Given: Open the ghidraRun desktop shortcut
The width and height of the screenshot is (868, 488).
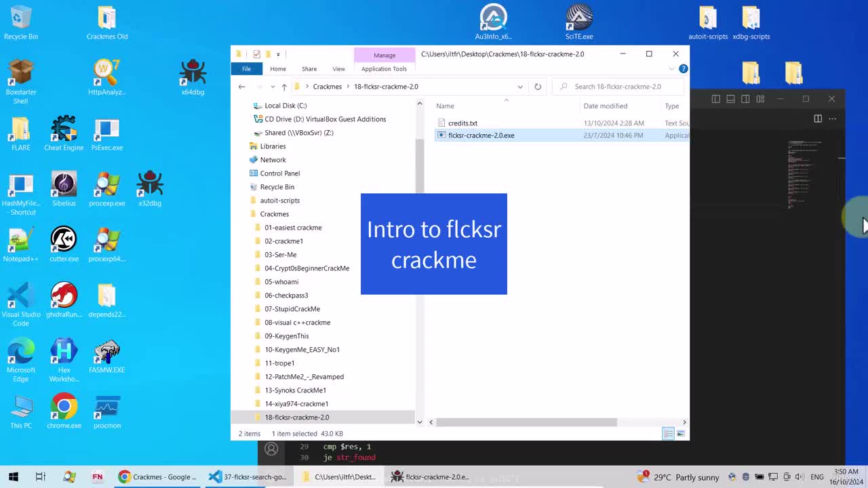Looking at the screenshot, I should pos(64,300).
